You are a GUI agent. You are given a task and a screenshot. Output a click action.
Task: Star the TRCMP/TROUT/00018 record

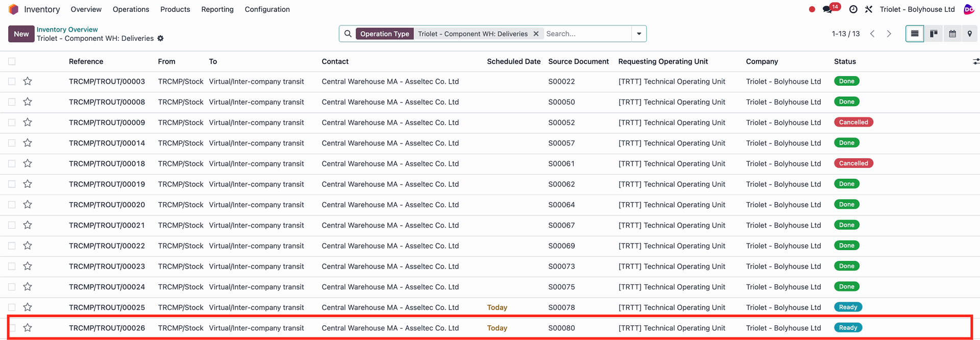28,163
